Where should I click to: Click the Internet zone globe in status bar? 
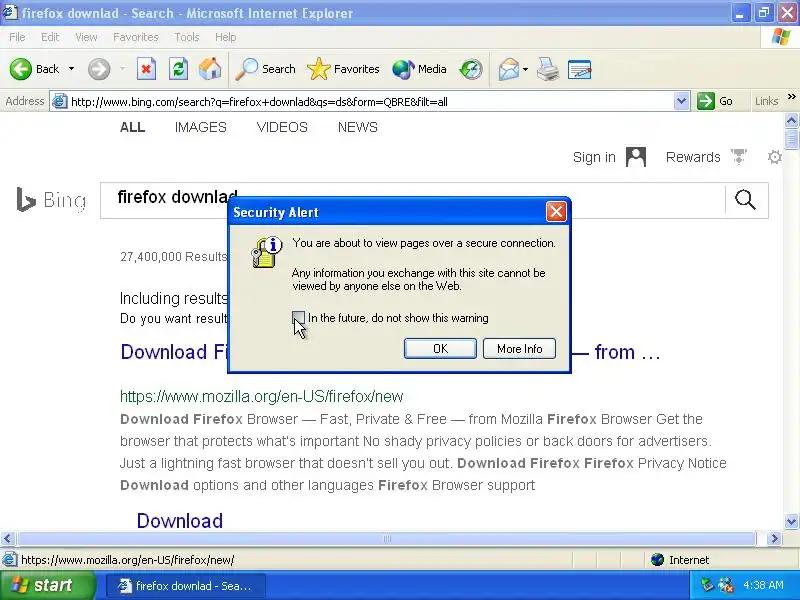pyautogui.click(x=657, y=560)
